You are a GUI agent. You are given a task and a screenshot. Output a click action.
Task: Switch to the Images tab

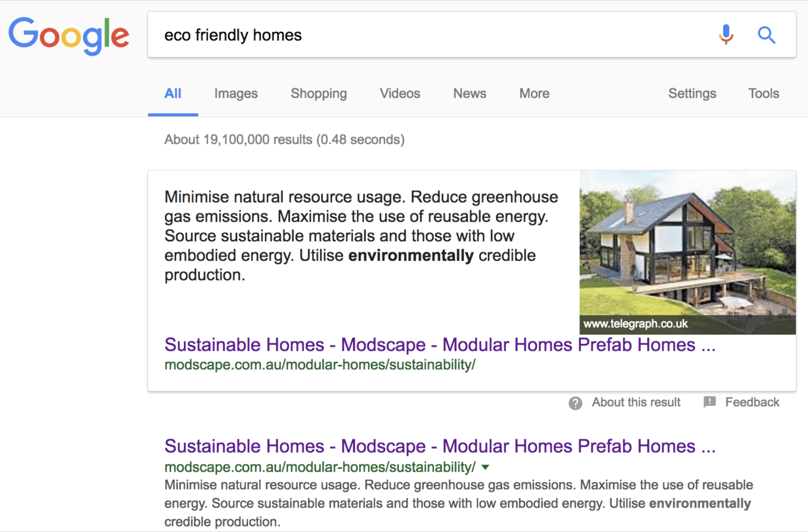click(236, 94)
